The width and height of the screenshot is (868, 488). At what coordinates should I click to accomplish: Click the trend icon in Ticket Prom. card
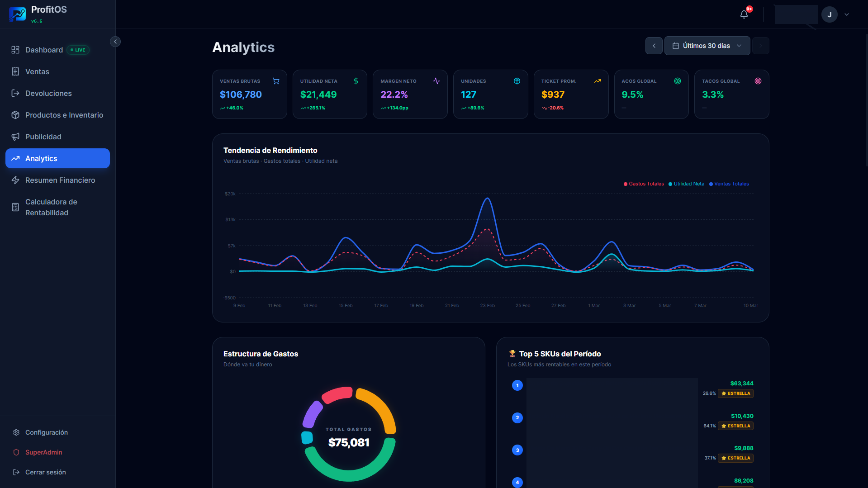(598, 81)
